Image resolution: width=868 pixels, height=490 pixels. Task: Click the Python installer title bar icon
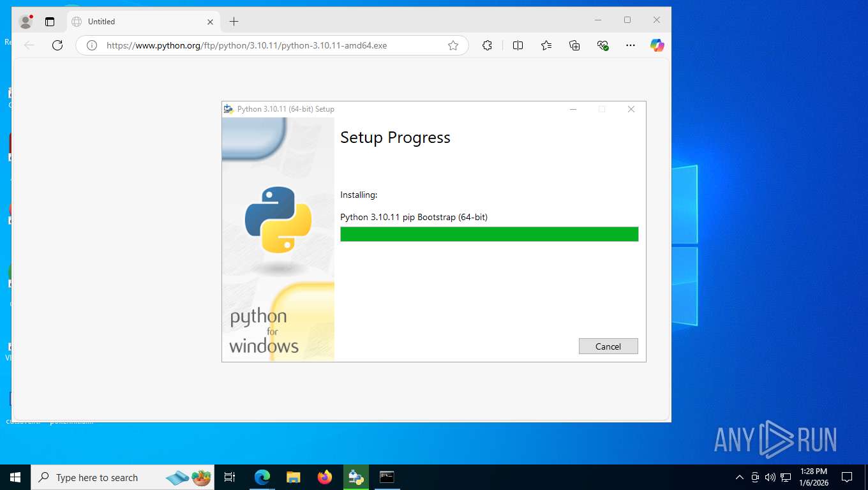pos(228,109)
